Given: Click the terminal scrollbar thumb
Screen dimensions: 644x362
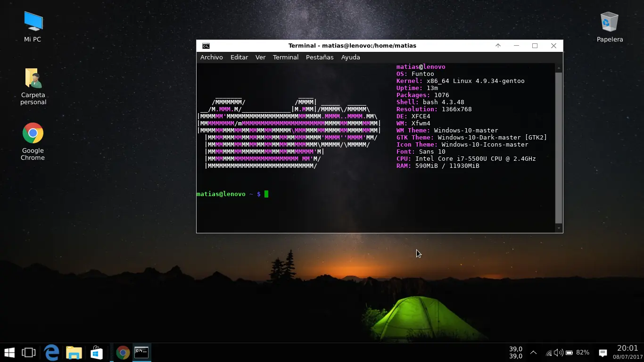Looking at the screenshot, I should point(559,148).
